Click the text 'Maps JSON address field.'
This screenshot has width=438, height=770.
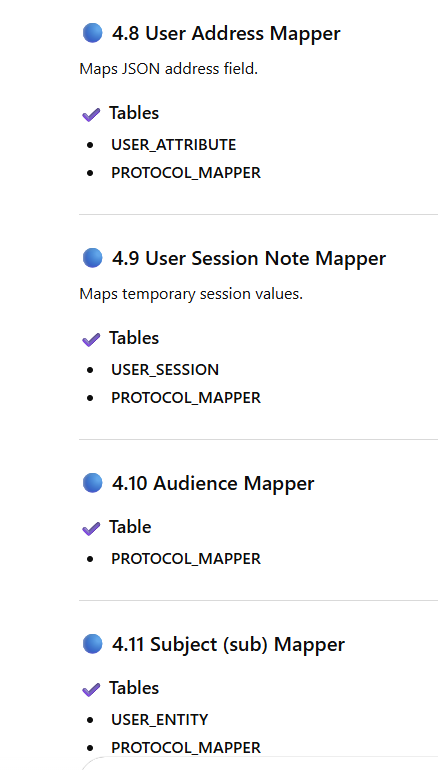pos(168,69)
